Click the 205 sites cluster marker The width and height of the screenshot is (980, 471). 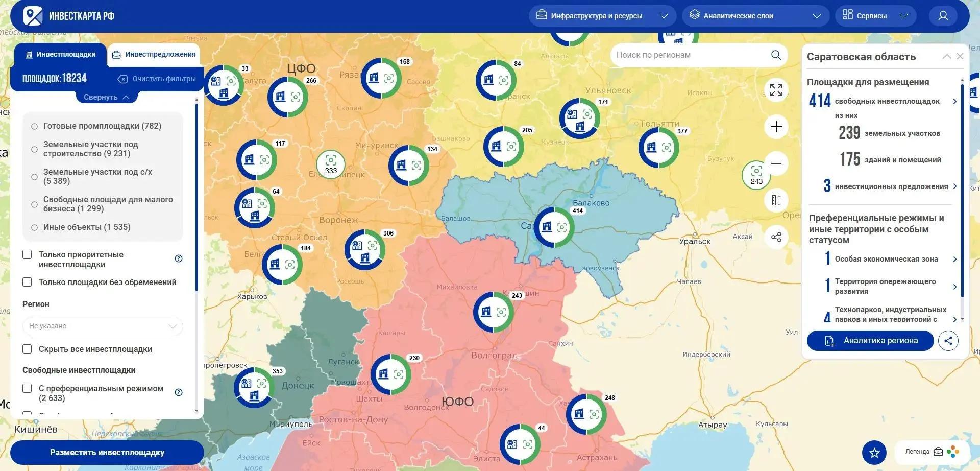(504, 146)
